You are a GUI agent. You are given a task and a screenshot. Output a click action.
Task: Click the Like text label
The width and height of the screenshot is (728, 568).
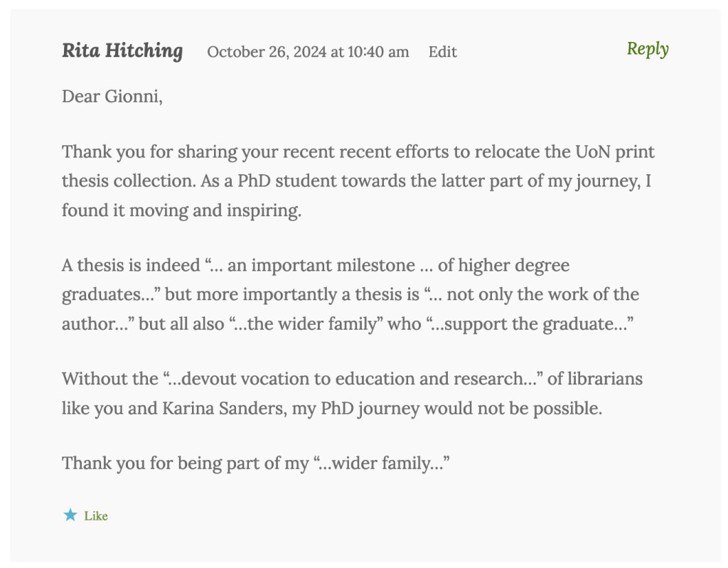[x=96, y=516]
